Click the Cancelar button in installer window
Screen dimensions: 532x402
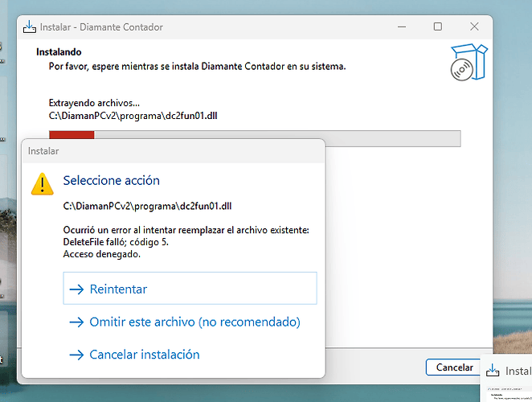pyautogui.click(x=454, y=367)
